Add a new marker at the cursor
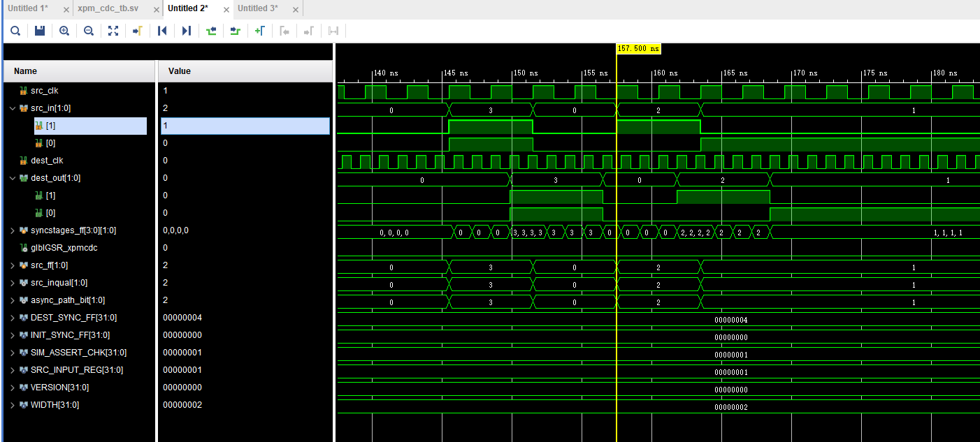980x442 pixels. tap(259, 31)
